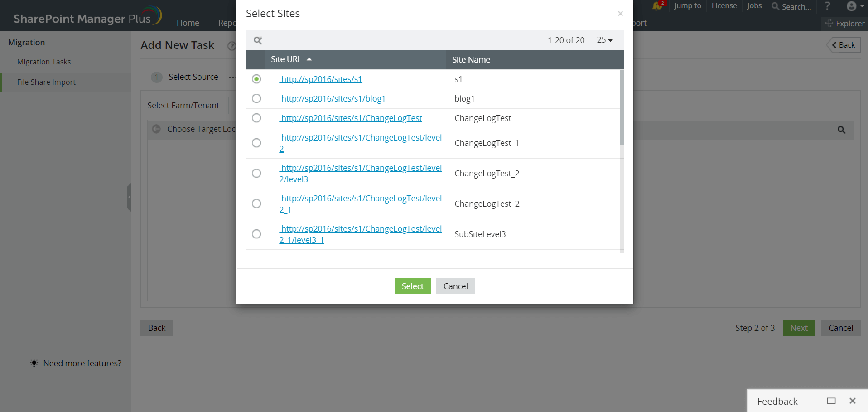Open the http://sp2016/sites/s1 link
This screenshot has width=868, height=412.
tap(321, 79)
